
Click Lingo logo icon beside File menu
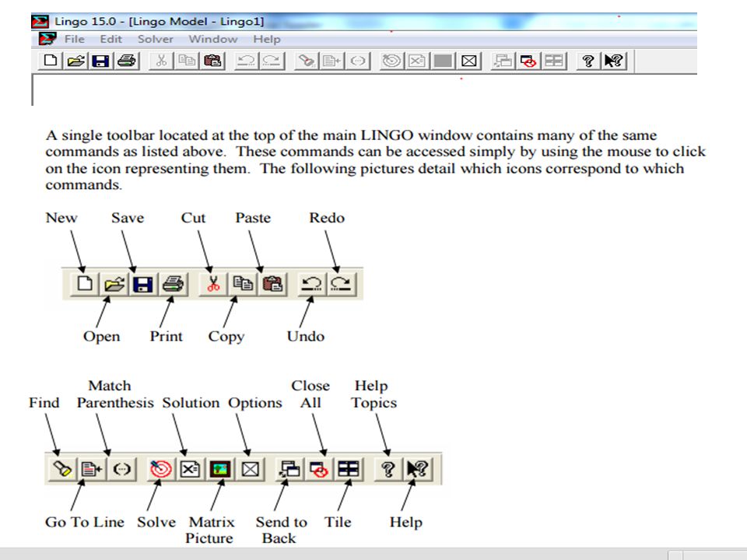point(47,39)
